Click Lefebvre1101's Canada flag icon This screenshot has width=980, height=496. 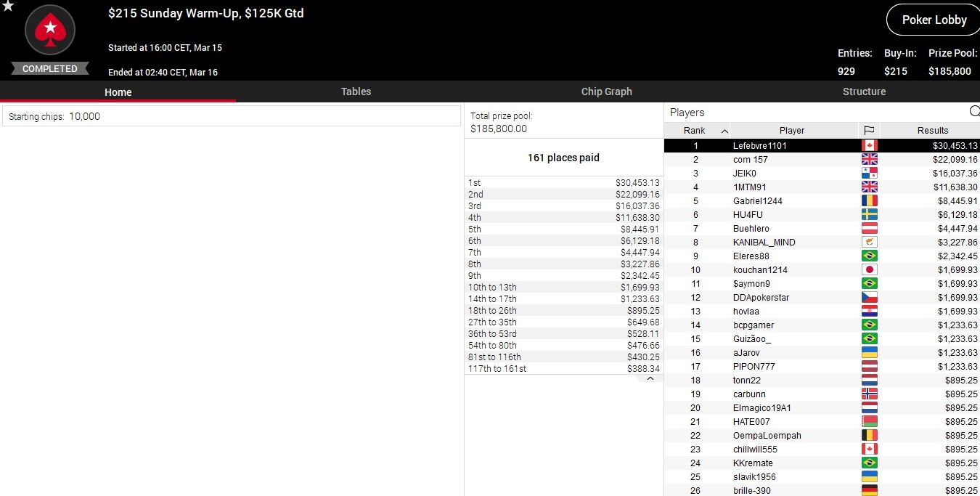coord(869,146)
